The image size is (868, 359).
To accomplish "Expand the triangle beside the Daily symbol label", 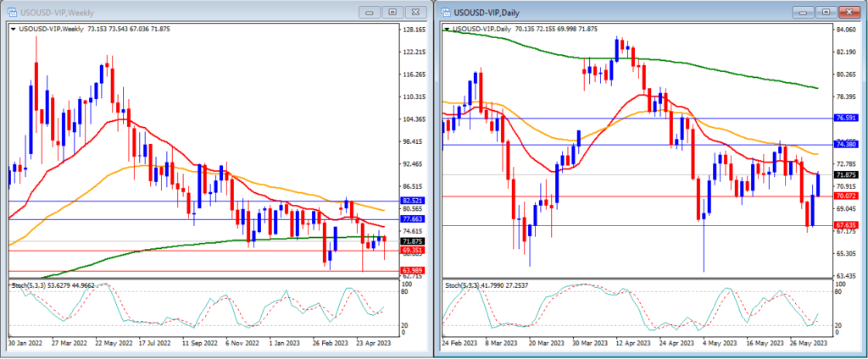I will (x=447, y=30).
